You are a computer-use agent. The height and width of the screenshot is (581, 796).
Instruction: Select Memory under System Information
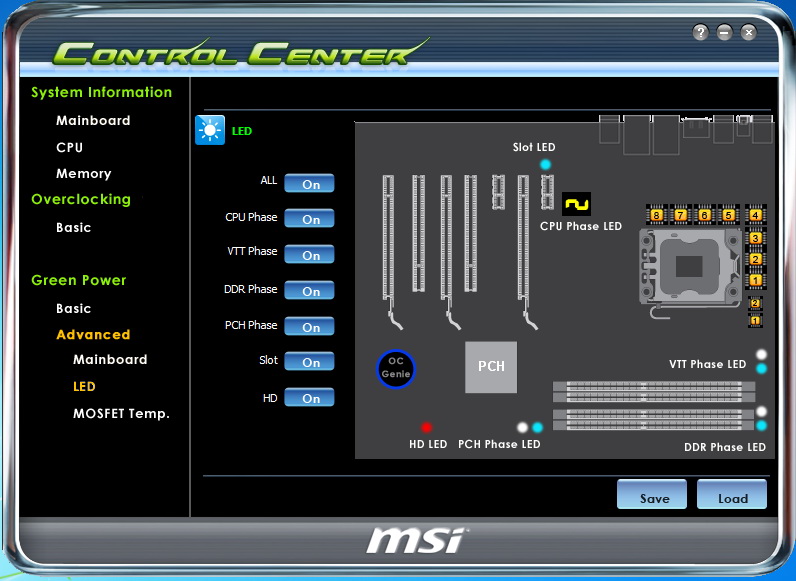83,173
